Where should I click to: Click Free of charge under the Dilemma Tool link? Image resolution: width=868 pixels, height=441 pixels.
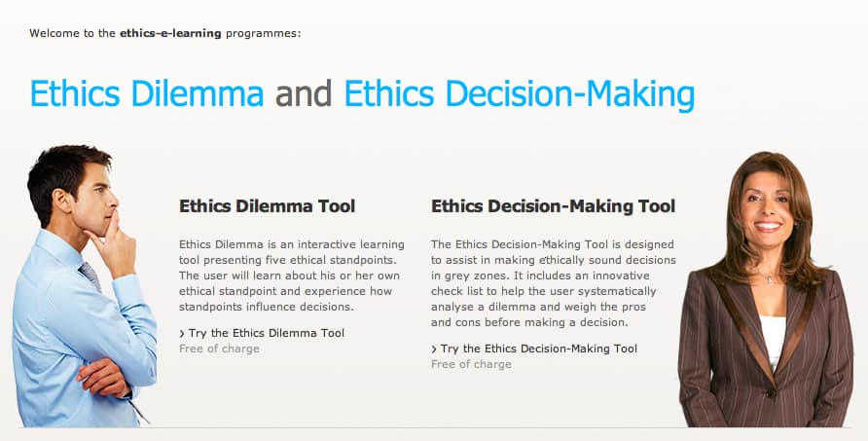(x=219, y=349)
